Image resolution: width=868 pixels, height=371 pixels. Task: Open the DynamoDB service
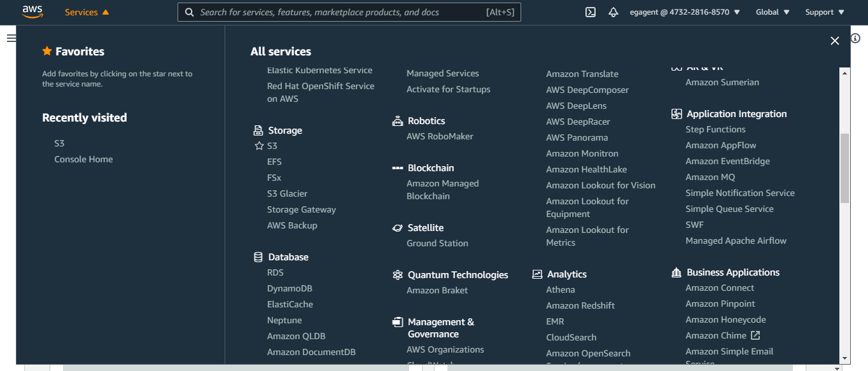pyautogui.click(x=290, y=288)
